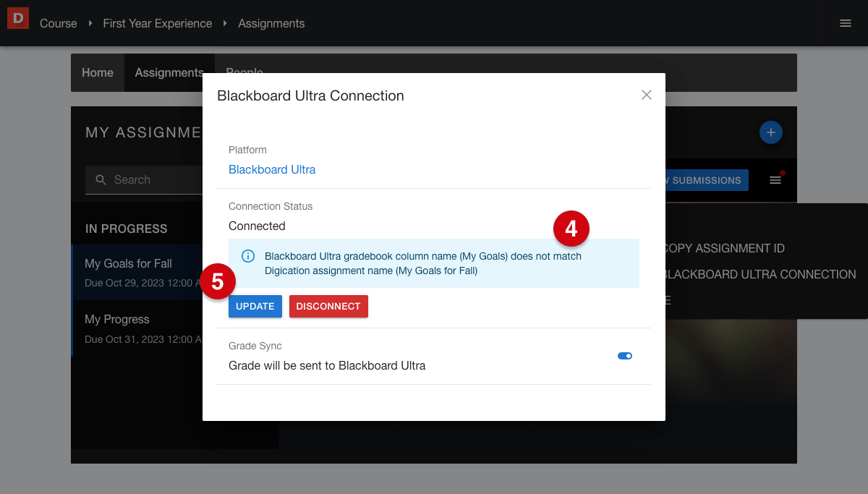
Task: Click the assignment Search field
Action: click(x=145, y=180)
